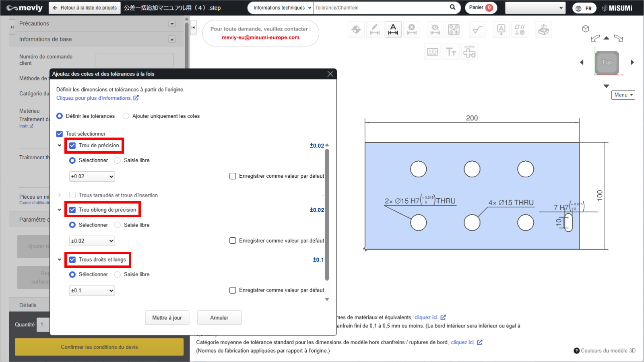This screenshot has height=362, width=644.
Task: Click the delete dimension tool icon
Action: pos(411,30)
